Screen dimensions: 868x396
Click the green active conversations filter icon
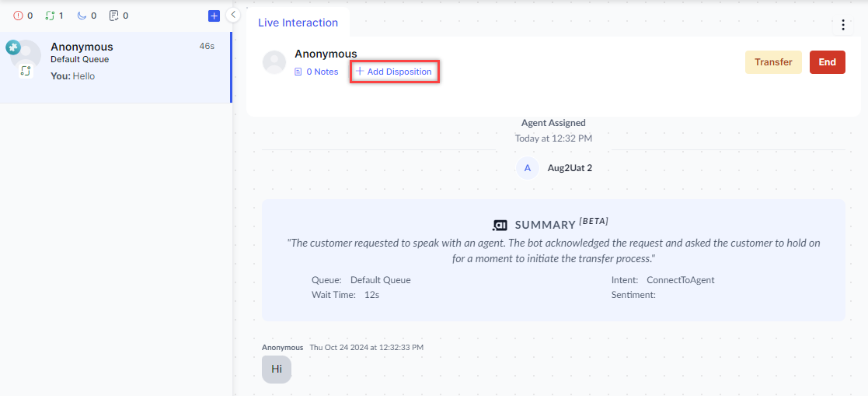tap(50, 16)
